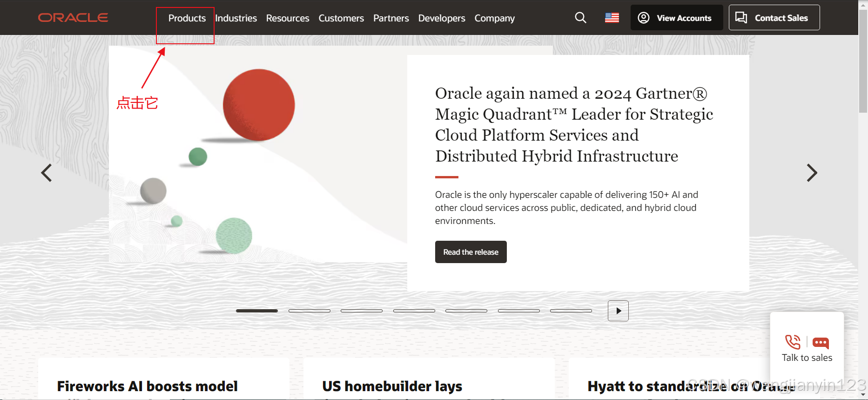Select the US flag country icon
This screenshot has width=868, height=400.
pos(612,18)
